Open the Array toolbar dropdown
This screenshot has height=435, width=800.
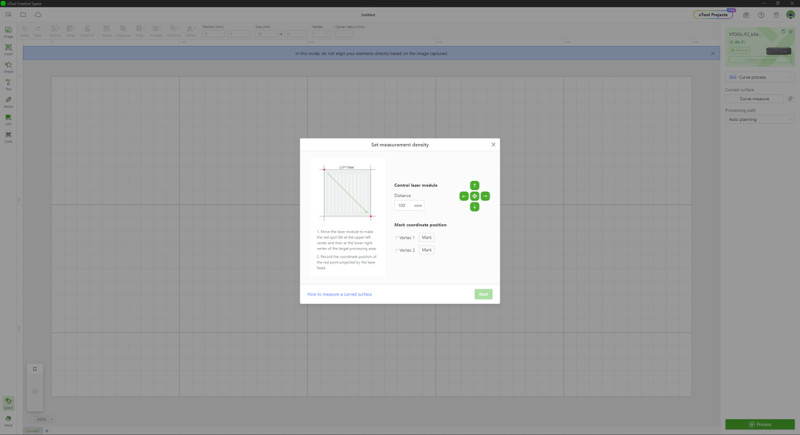coord(71,31)
